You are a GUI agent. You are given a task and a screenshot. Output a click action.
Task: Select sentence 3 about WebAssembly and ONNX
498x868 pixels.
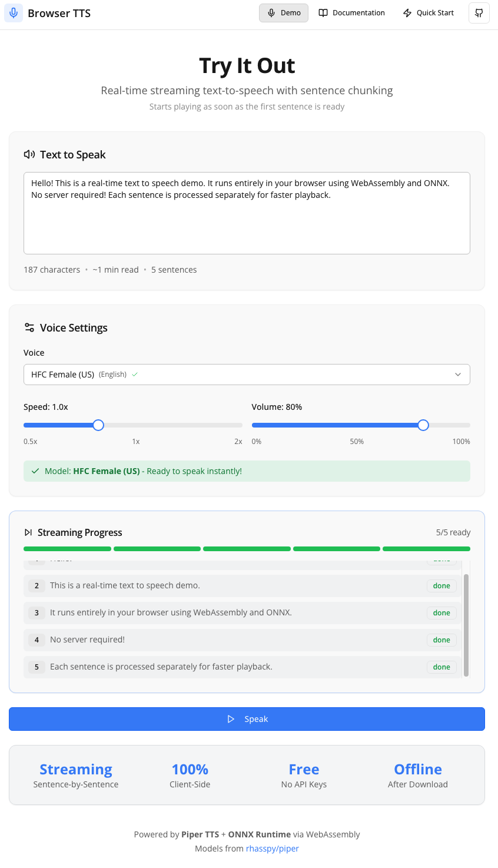(242, 613)
